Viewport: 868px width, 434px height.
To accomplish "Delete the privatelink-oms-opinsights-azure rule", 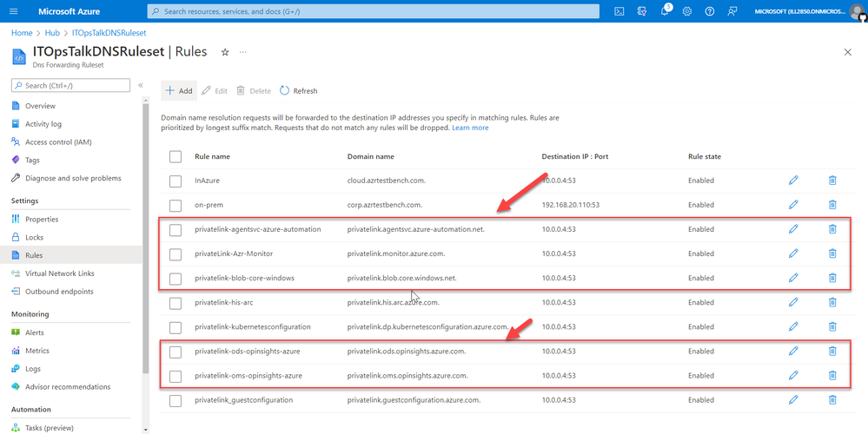I will coord(832,375).
